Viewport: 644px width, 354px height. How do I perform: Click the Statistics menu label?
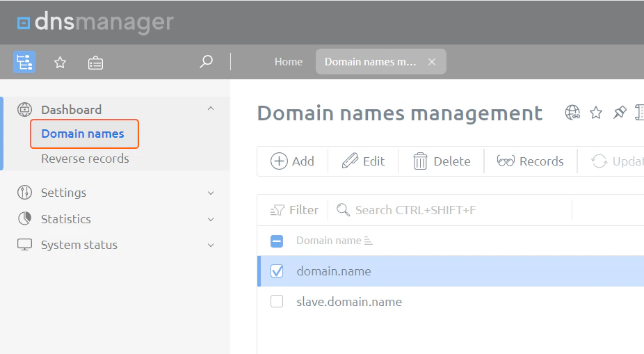pyautogui.click(x=65, y=219)
